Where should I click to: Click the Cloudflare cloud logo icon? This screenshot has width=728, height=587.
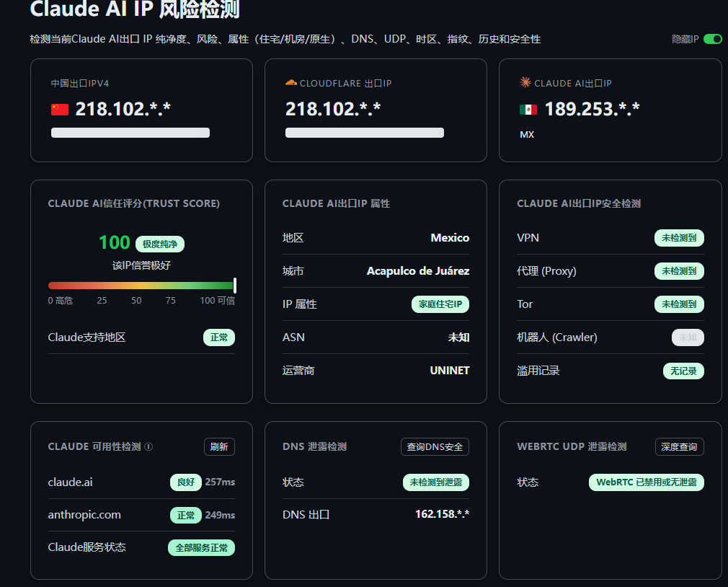(x=290, y=83)
